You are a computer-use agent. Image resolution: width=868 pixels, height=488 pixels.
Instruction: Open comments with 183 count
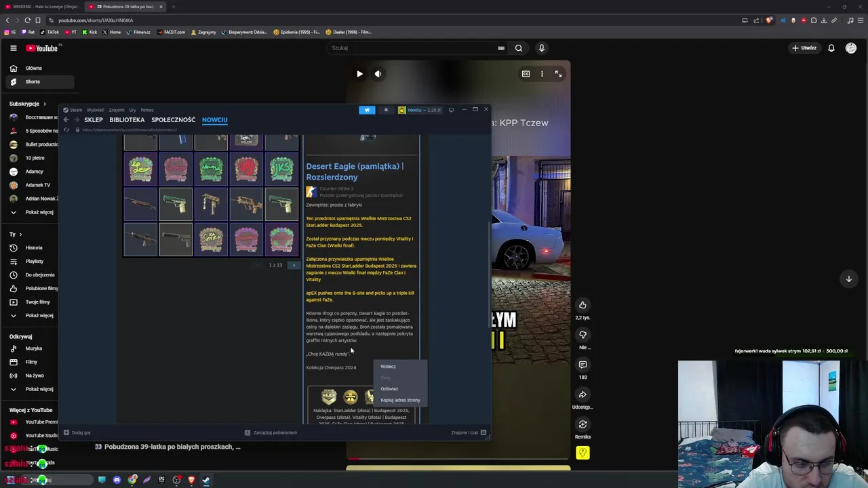(583, 365)
